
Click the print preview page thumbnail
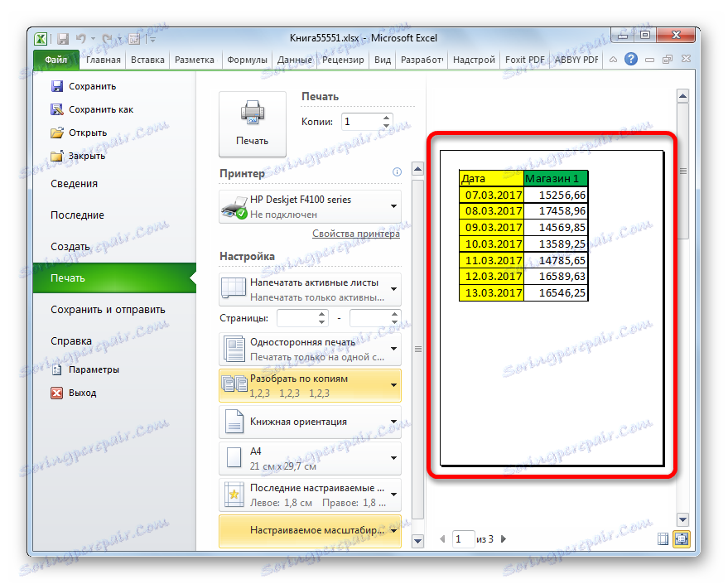(x=552, y=308)
